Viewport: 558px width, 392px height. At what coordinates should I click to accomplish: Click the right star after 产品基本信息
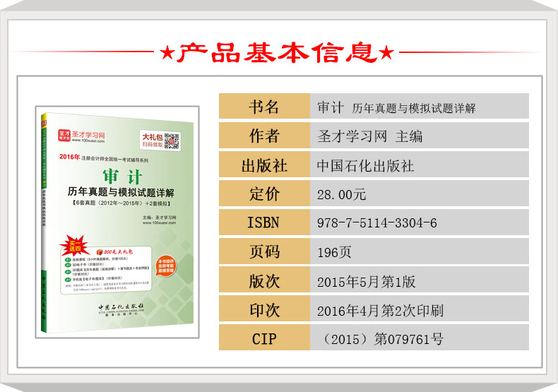[386, 53]
